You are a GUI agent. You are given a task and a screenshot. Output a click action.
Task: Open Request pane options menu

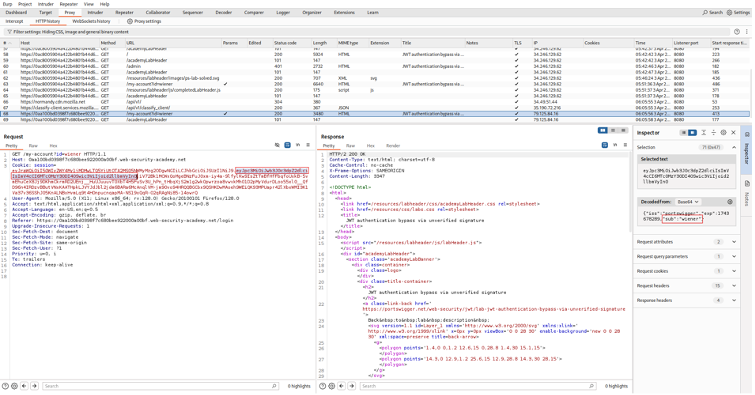308,145
